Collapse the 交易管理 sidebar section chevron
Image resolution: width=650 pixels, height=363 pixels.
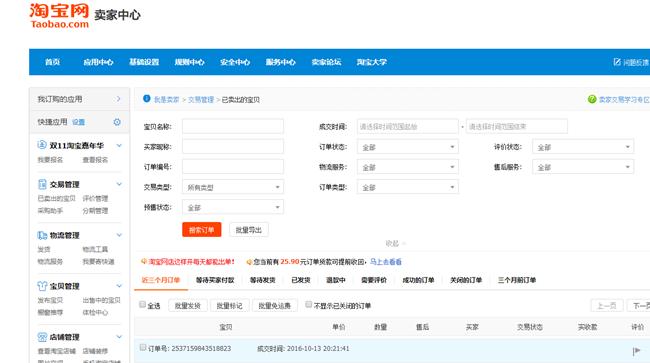119,184
